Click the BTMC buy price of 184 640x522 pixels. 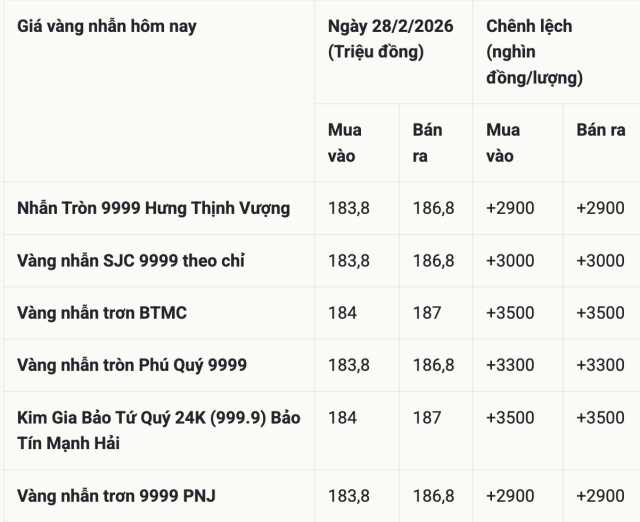pos(342,313)
